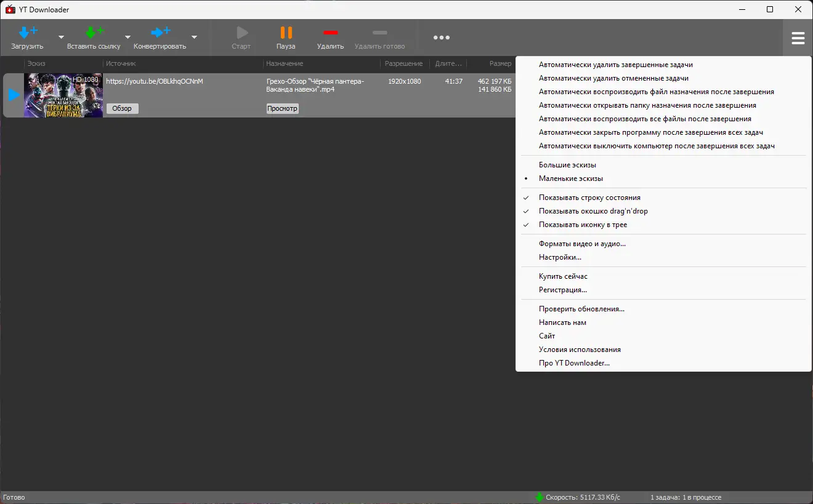The width and height of the screenshot is (813, 504).
Task: Close the hamburger main menu icon
Action: (798, 38)
